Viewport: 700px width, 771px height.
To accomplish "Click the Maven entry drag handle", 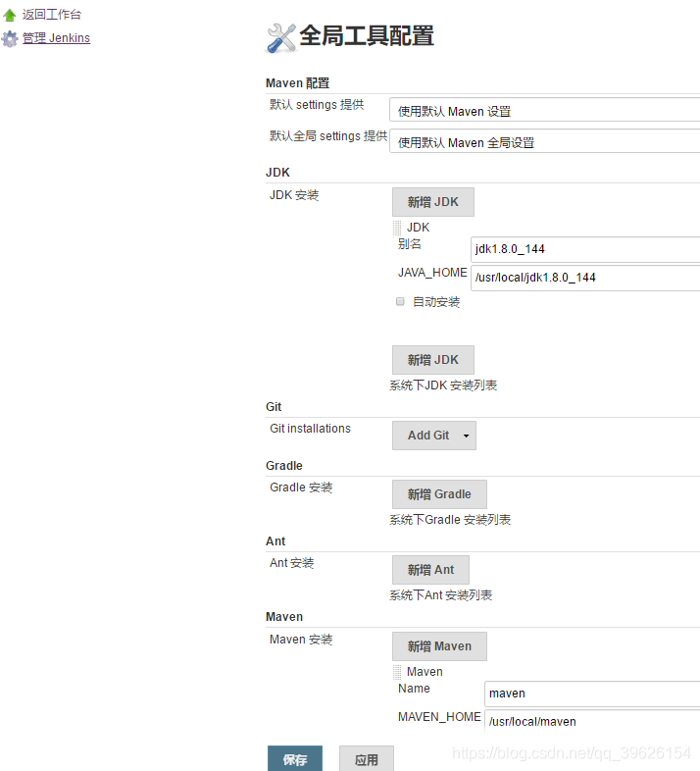I will click(397, 672).
